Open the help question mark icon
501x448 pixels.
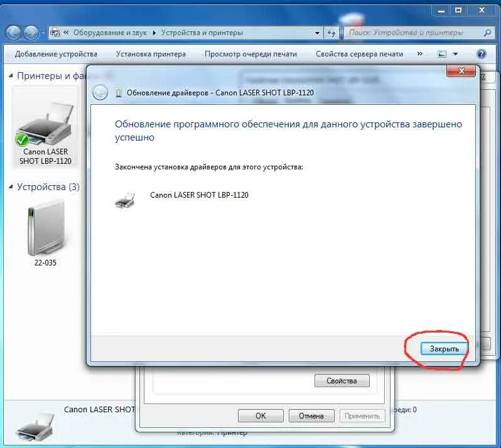481,54
